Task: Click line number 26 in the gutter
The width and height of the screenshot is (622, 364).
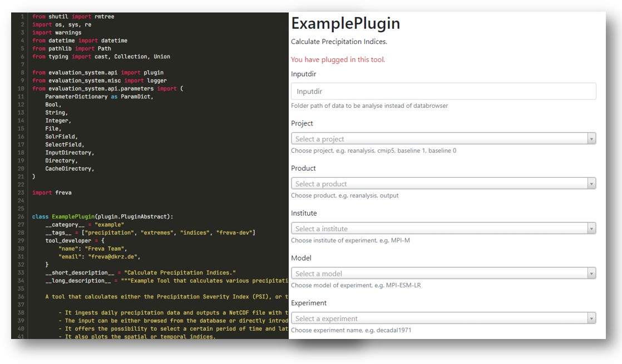Action: point(21,216)
